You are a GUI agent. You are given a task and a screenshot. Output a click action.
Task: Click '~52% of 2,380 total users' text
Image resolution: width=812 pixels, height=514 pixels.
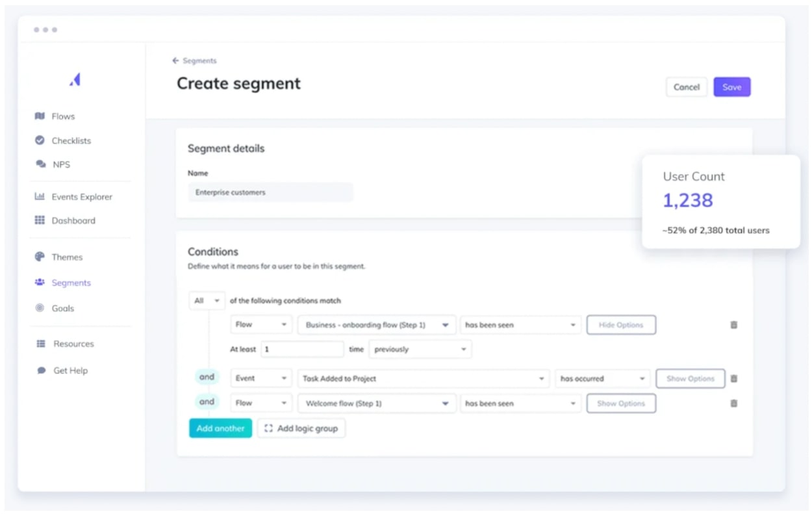click(716, 230)
